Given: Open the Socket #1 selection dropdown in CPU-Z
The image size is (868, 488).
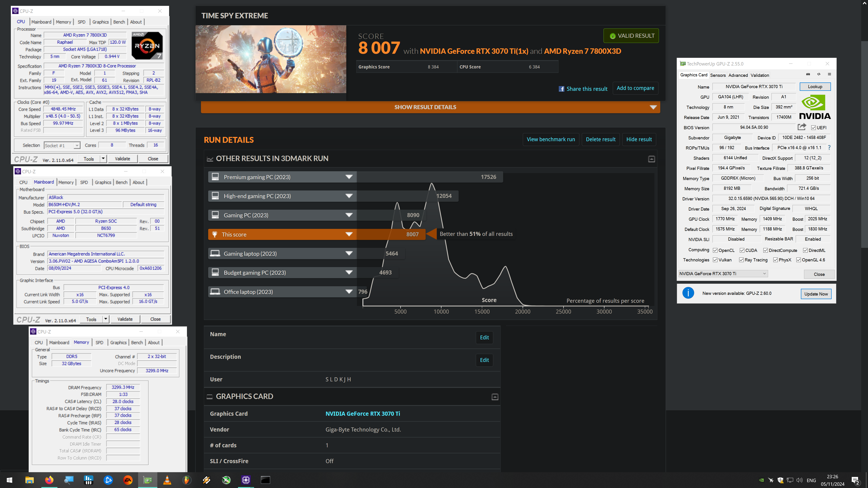Looking at the screenshot, I should point(62,145).
